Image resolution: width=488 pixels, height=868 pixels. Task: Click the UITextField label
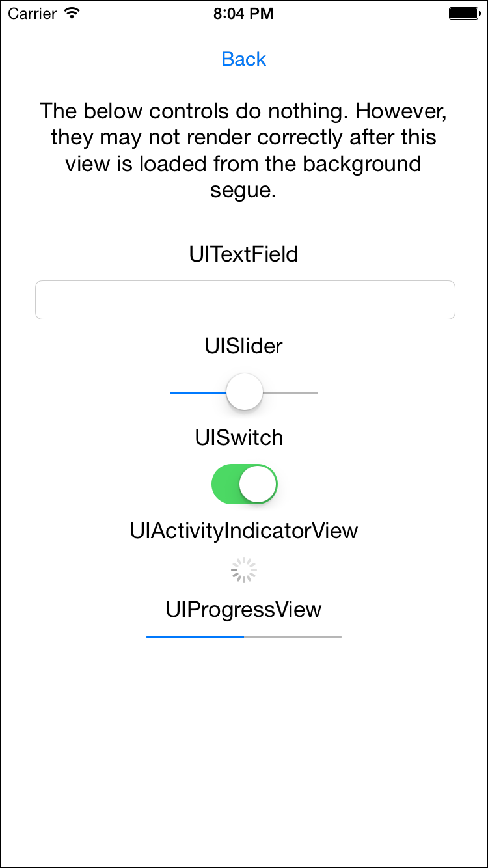click(244, 254)
